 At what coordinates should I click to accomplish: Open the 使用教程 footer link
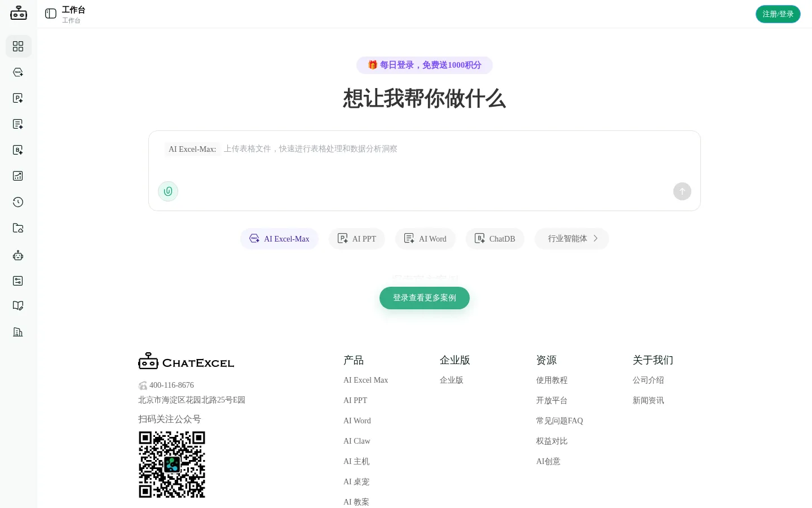pos(552,380)
